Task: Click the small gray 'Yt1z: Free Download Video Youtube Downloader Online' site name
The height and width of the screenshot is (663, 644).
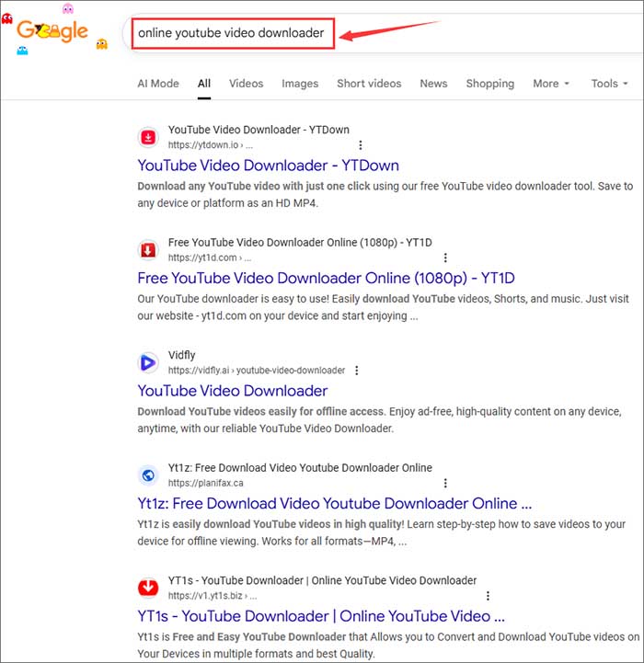Action: pyautogui.click(x=300, y=468)
